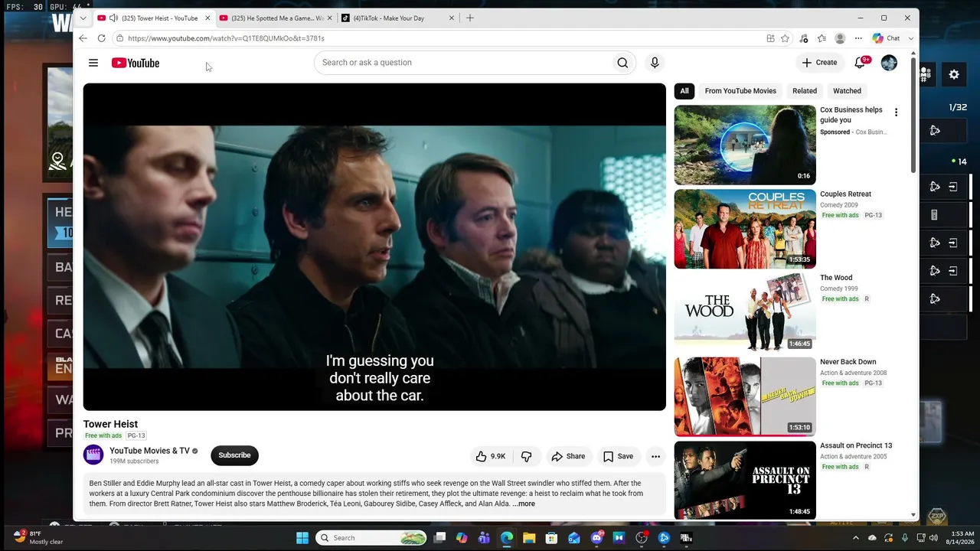Screen dimensions: 980x551
Task: Dislike the Tower Heist video
Action: coord(526,456)
